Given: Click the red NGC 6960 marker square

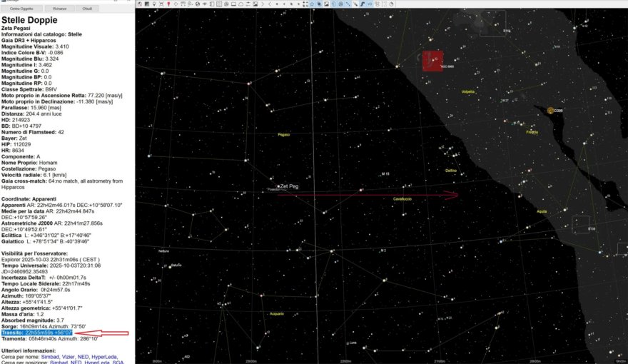Looking at the screenshot, I should tap(432, 61).
